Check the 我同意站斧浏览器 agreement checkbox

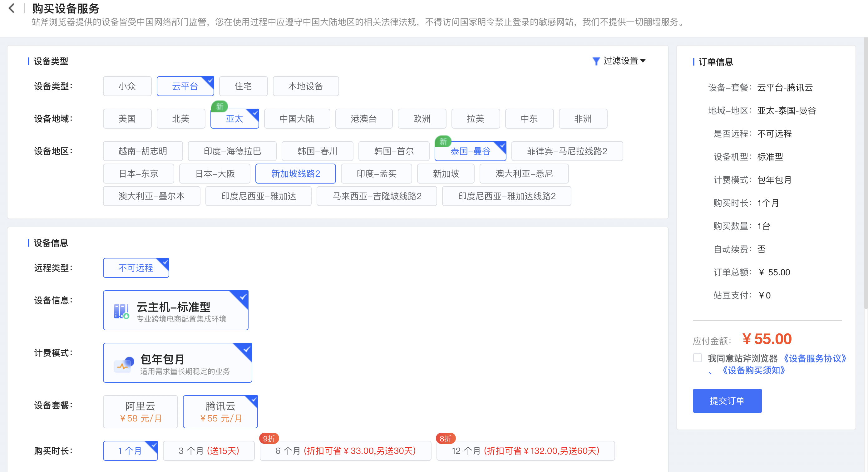coord(697,358)
